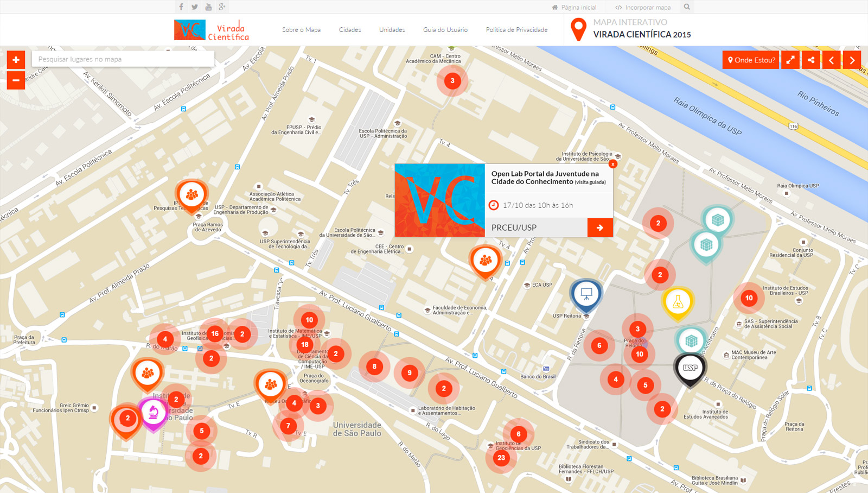The image size is (868, 493).
Task: Go to next event with right arrow
Action: pos(852,60)
